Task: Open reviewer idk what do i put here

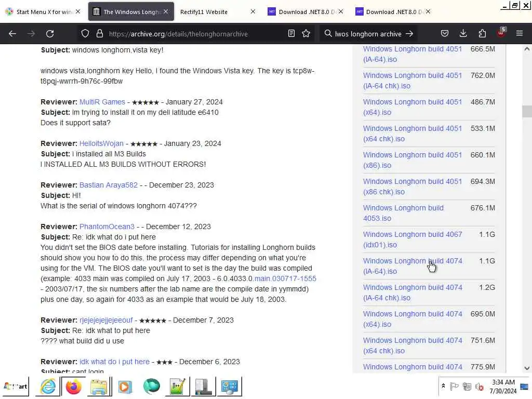Action: [x=114, y=362]
